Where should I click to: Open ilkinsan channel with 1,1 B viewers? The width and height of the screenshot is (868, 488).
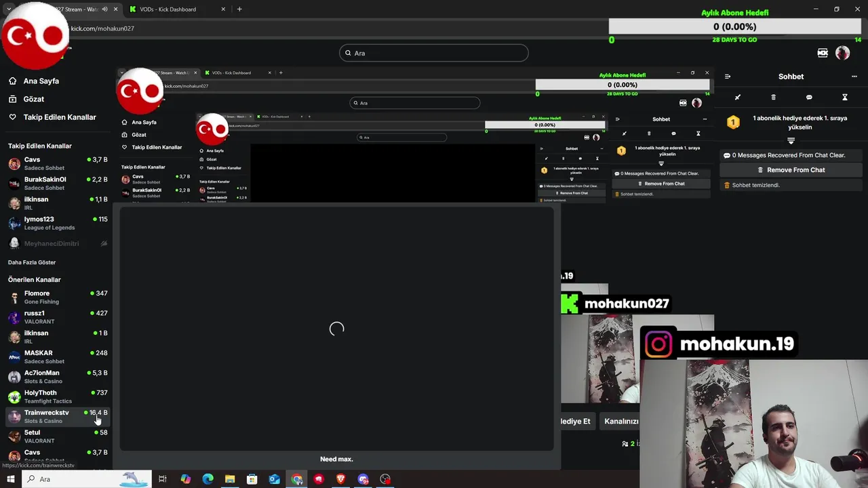click(x=58, y=203)
